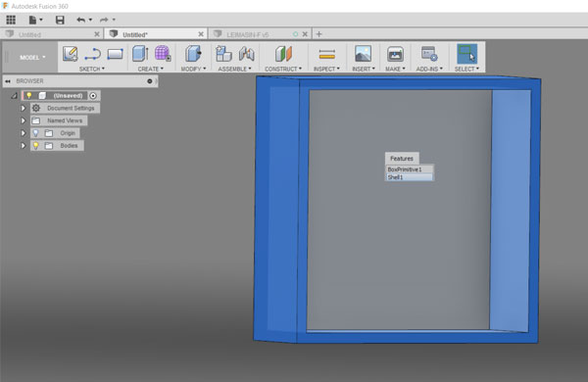Select the Joint tool icon
588x382 pixels.
click(x=246, y=54)
